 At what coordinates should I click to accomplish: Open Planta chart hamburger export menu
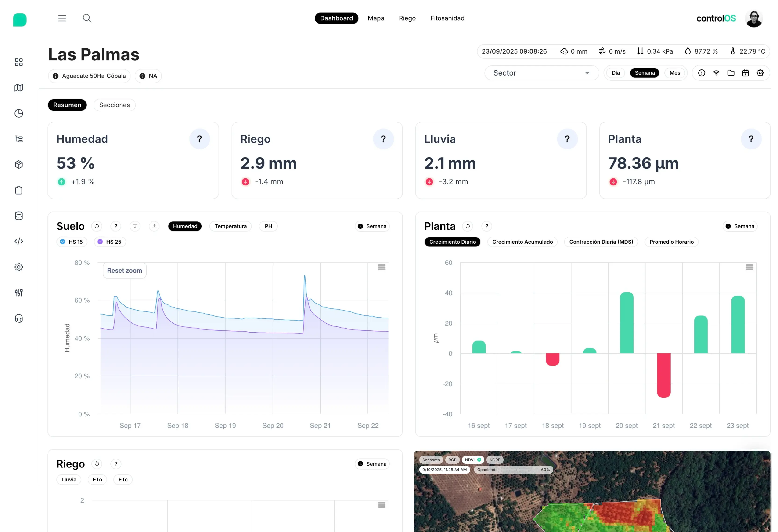(749, 267)
